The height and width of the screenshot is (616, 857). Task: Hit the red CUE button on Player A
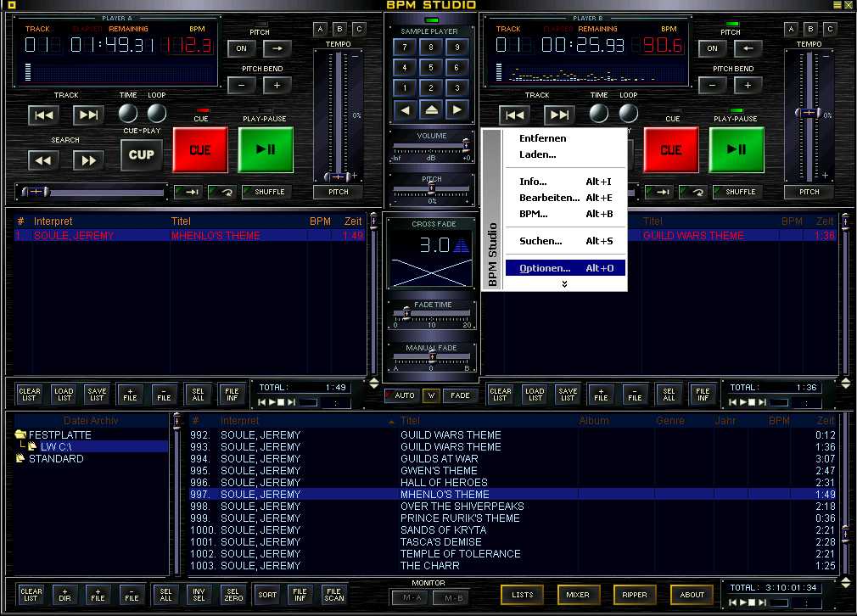(200, 150)
